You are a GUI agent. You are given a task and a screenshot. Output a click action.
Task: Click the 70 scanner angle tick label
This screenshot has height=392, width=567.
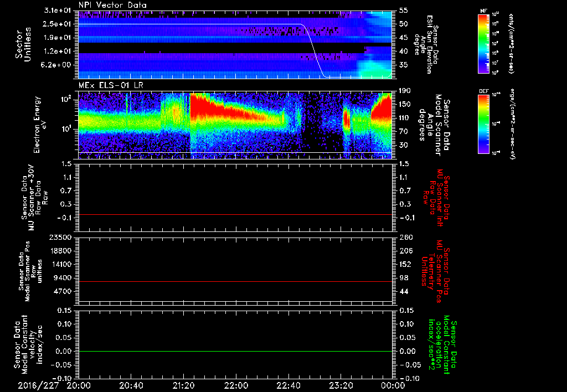click(x=404, y=132)
